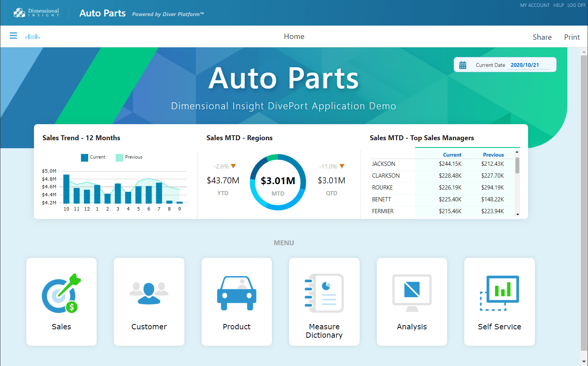Open the Analysis monitor icon tile
The height and width of the screenshot is (366, 588).
click(x=412, y=293)
